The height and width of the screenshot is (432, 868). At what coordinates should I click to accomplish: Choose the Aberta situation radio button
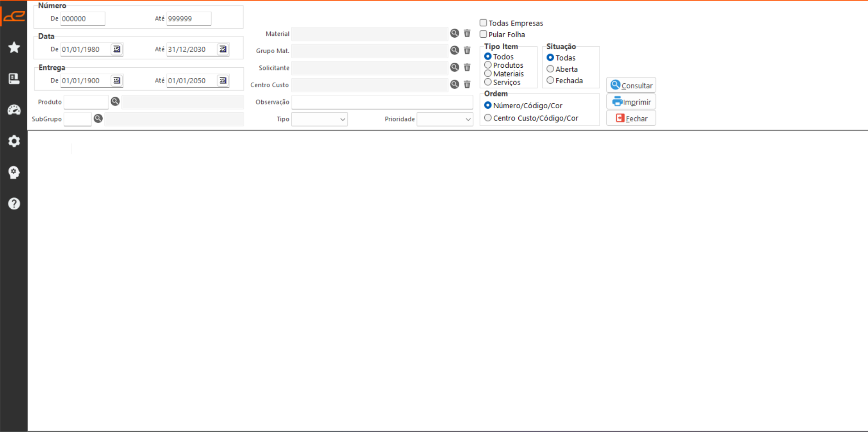pos(550,69)
